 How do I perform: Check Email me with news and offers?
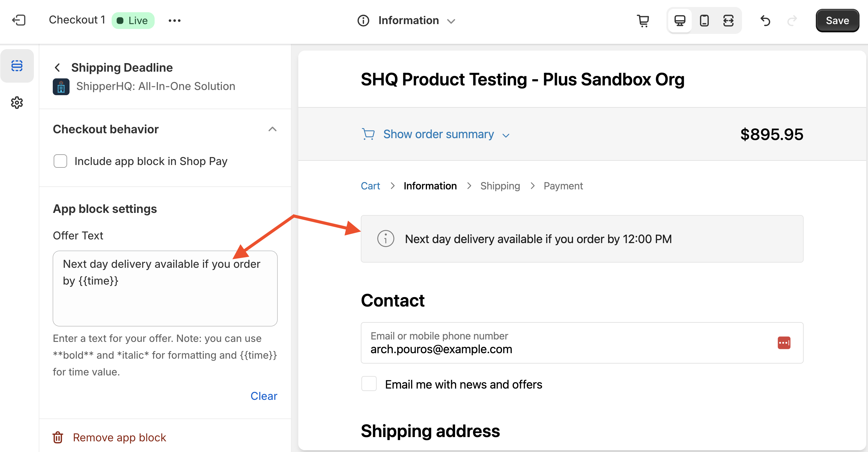(369, 384)
